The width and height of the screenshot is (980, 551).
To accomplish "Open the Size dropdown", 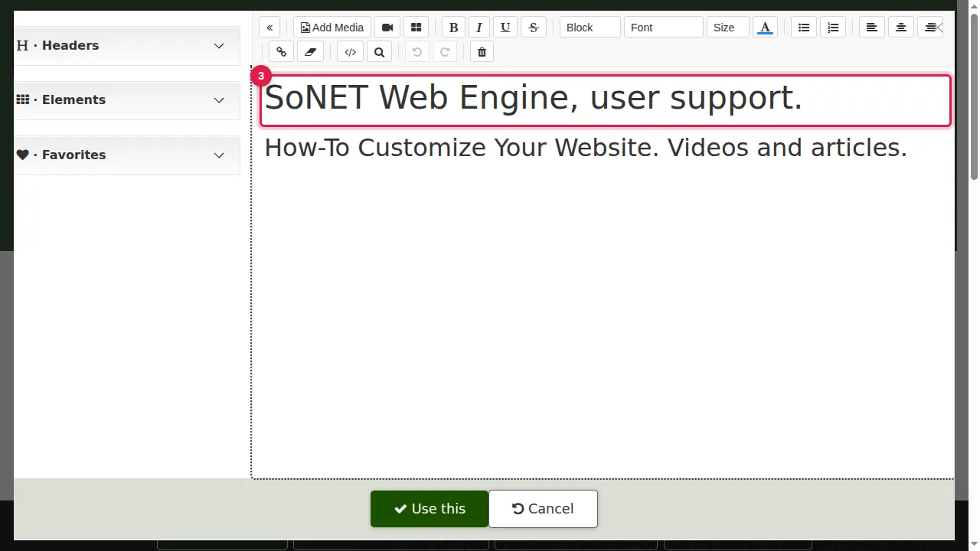I will pos(727,28).
